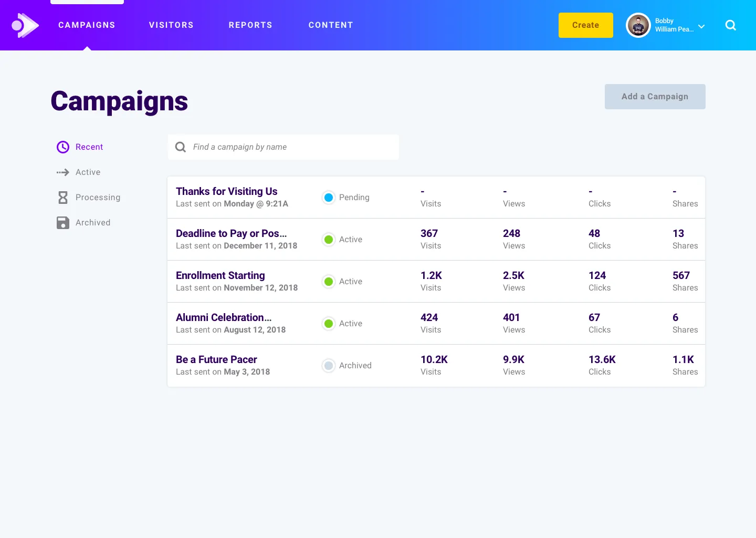Open the Visitors tab

click(x=171, y=25)
